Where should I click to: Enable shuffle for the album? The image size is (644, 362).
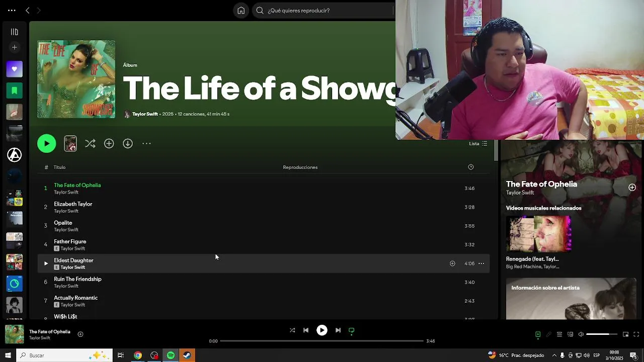[x=90, y=144]
